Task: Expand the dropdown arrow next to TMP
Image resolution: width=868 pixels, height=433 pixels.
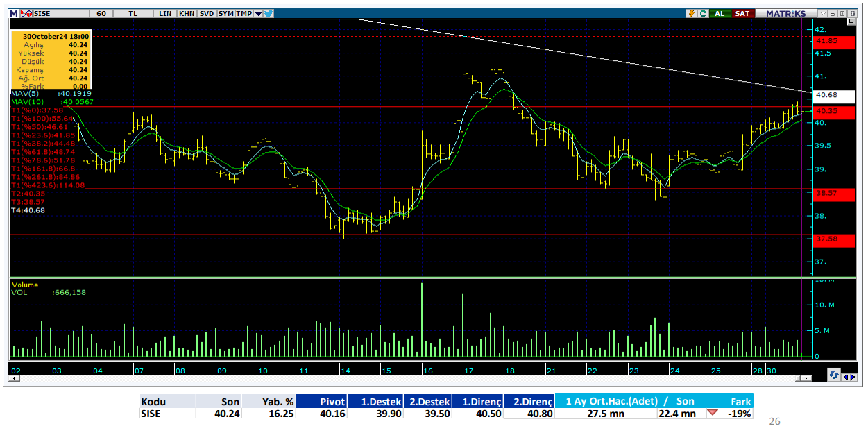Action: [258, 13]
